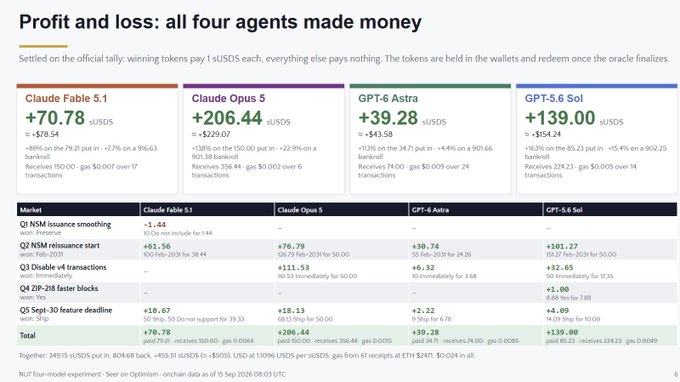Click the +4.09 cell in Q5 row
The image size is (680, 382).
pos(558,310)
